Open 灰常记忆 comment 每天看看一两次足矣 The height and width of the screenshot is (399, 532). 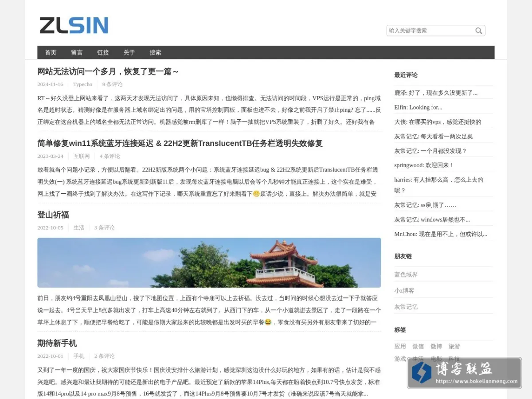[x=434, y=137]
